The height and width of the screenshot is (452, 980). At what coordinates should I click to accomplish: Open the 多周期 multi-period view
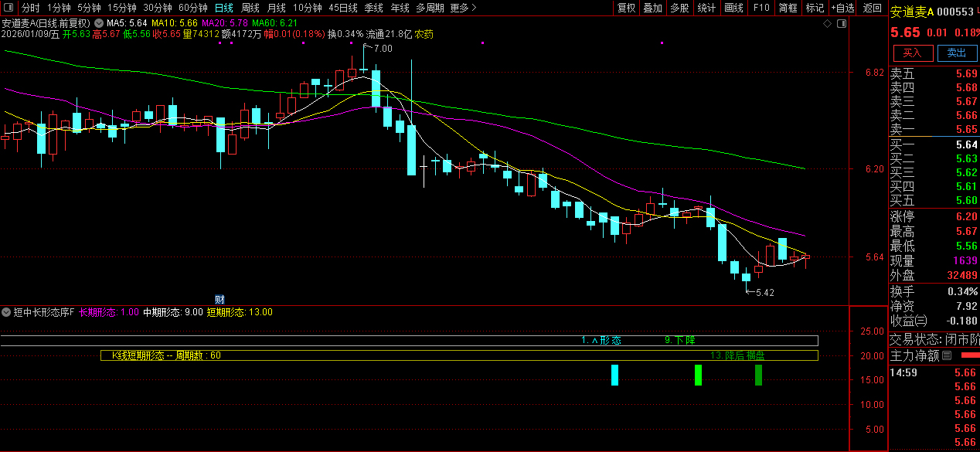430,8
